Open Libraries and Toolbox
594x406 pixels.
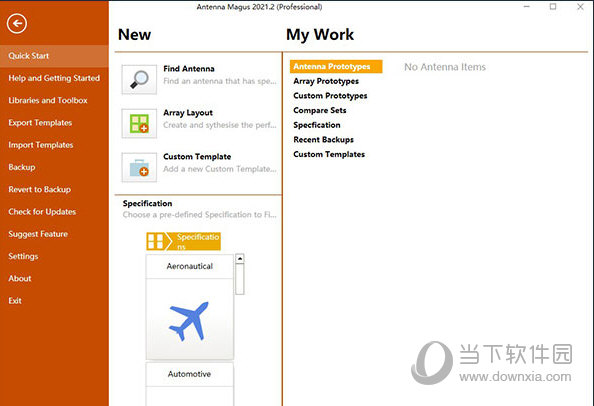click(x=54, y=100)
